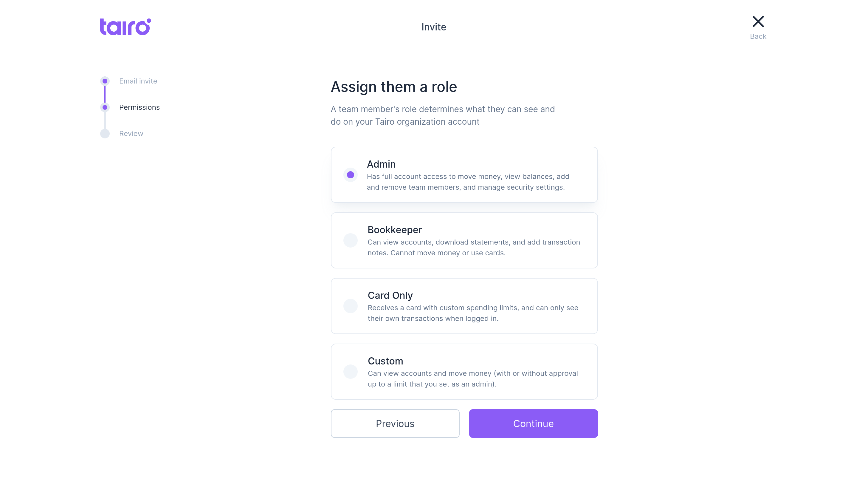Click the Custom role card
This screenshot has width=868, height=479.
pos(464,371)
